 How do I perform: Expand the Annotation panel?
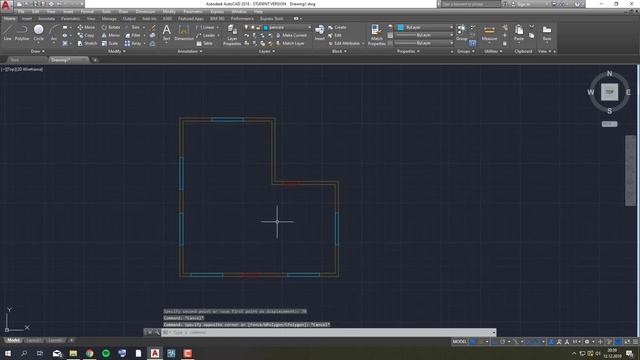(x=190, y=51)
